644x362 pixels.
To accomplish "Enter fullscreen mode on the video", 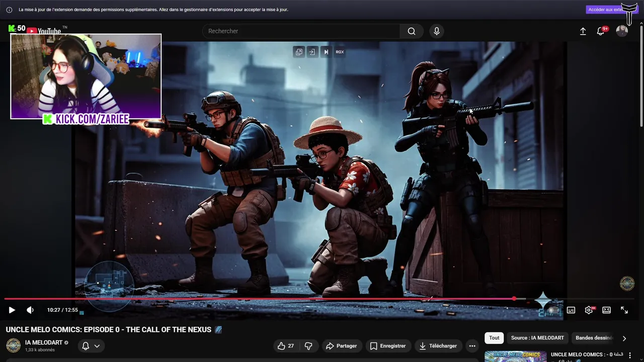I will pyautogui.click(x=624, y=310).
